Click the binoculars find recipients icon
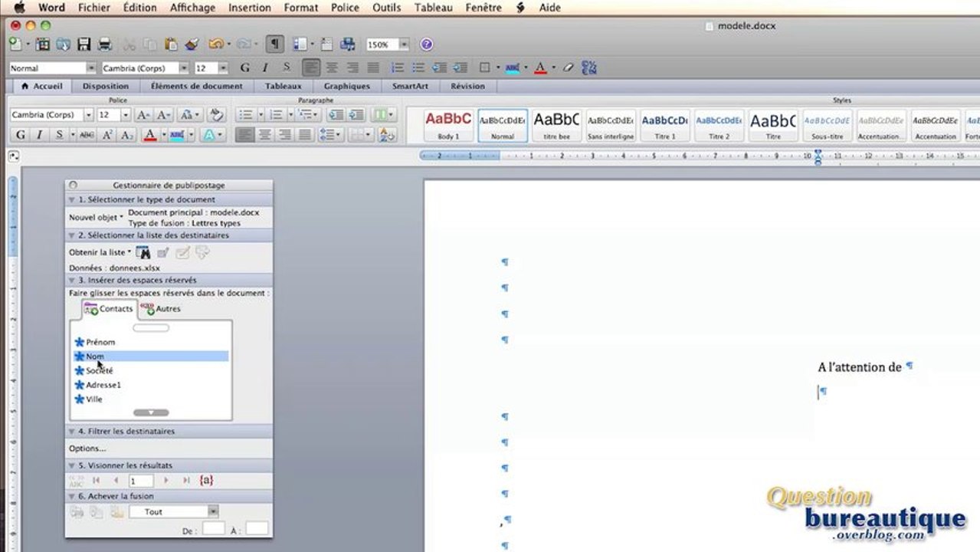Screen dimensions: 980x552 pyautogui.click(x=143, y=252)
